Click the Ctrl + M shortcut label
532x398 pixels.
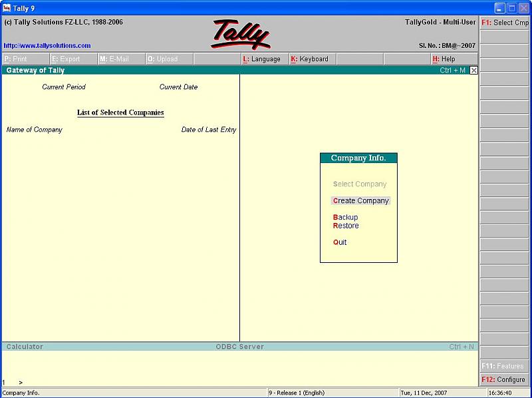(453, 71)
